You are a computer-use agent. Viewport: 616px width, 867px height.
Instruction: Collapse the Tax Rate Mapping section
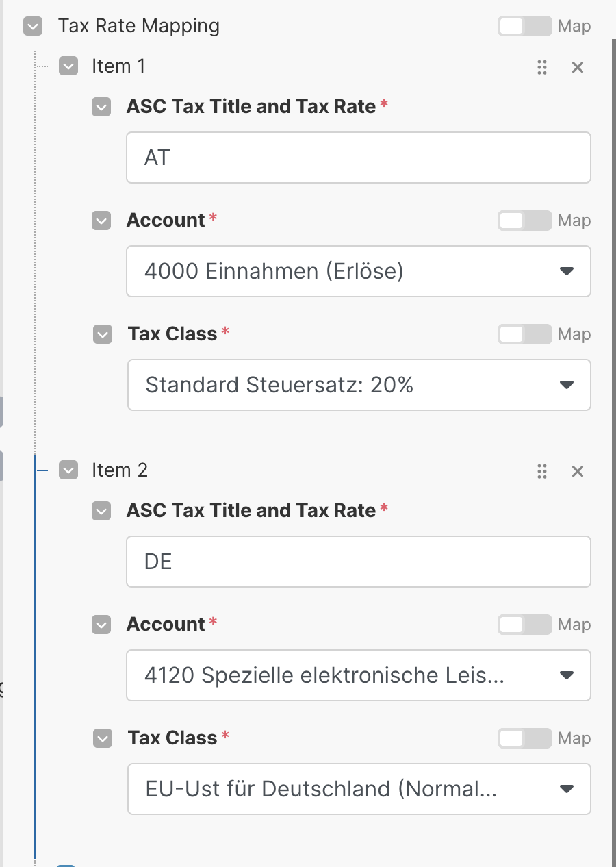33,27
